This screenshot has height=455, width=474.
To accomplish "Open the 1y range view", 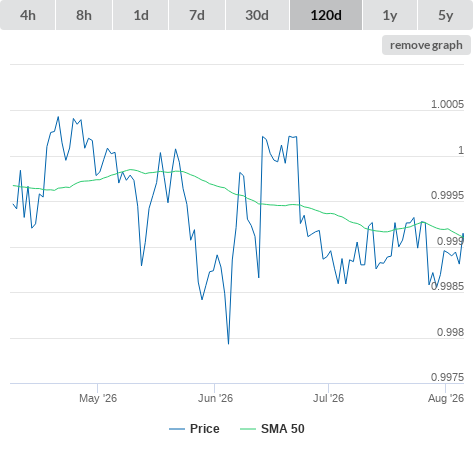I will (390, 15).
